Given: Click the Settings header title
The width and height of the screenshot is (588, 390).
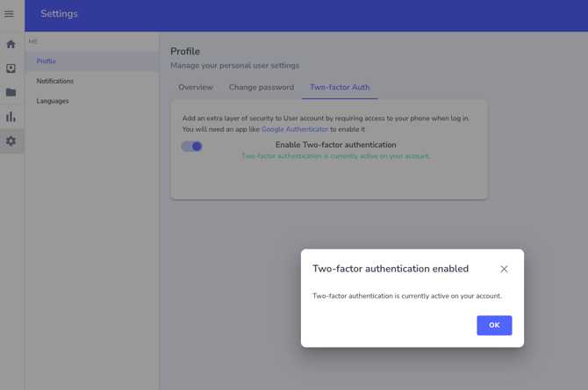Looking at the screenshot, I should pyautogui.click(x=59, y=14).
